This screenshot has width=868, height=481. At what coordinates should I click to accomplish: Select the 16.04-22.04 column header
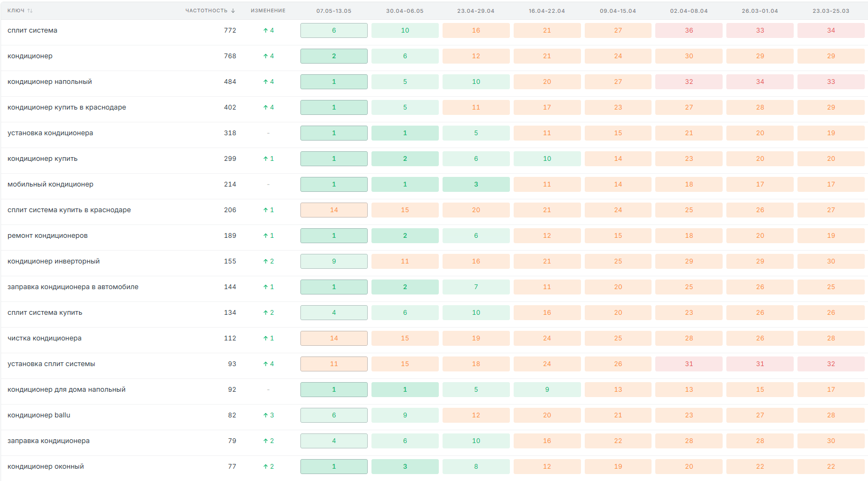547,11
